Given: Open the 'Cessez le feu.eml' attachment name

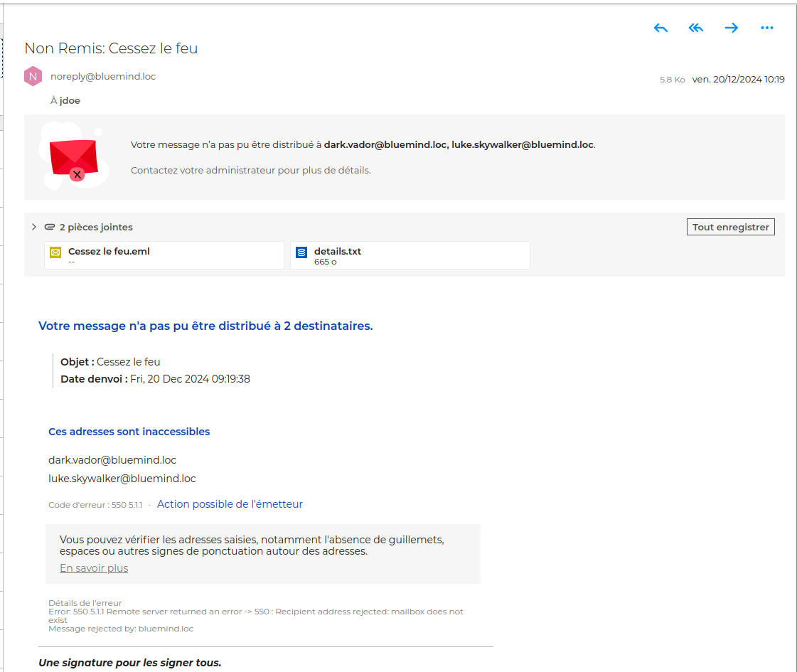Looking at the screenshot, I should click(109, 251).
